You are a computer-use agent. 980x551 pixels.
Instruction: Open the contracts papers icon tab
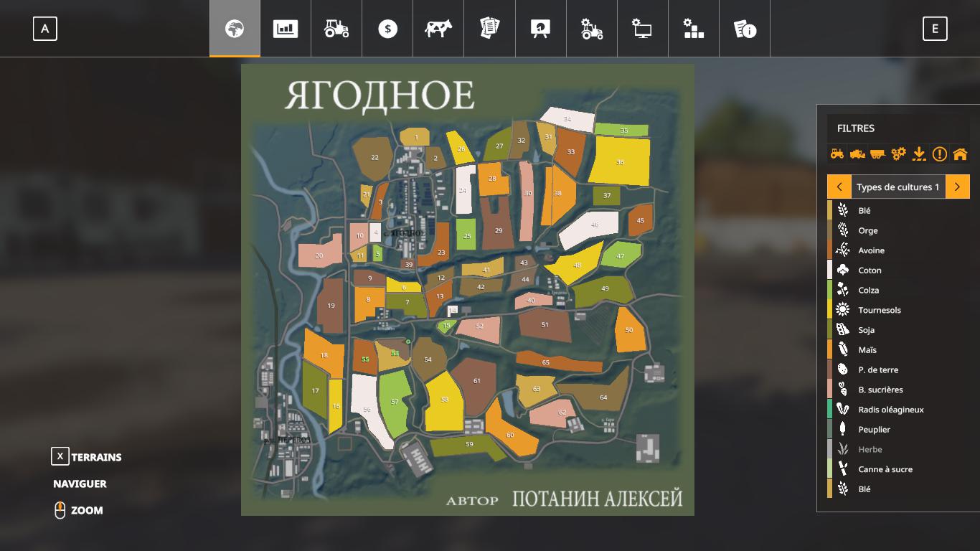point(490,29)
